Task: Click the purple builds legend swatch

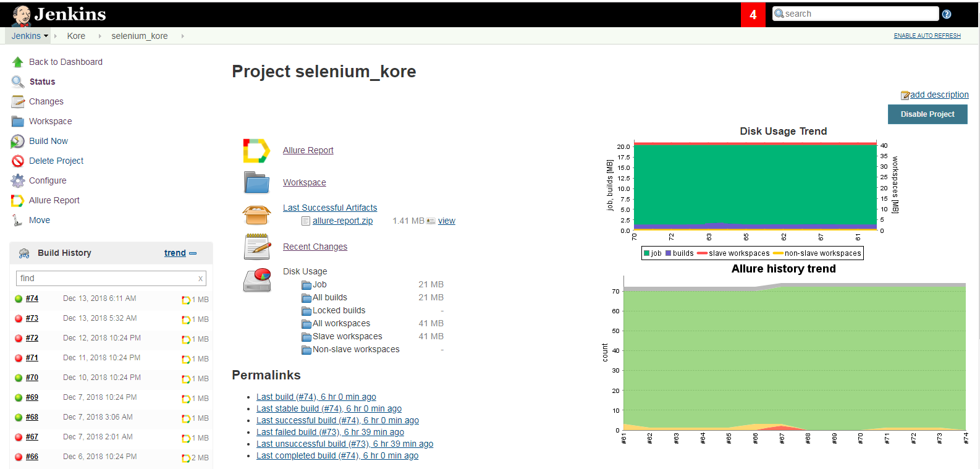Action: coord(669,253)
